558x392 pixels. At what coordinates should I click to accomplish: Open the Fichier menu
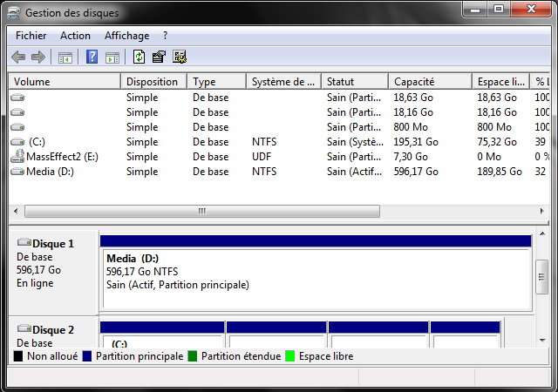(x=31, y=36)
